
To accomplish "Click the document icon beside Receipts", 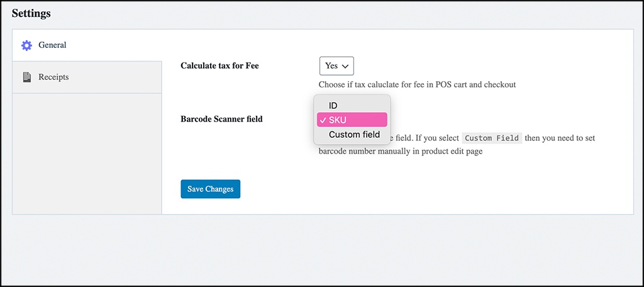I will (26, 77).
